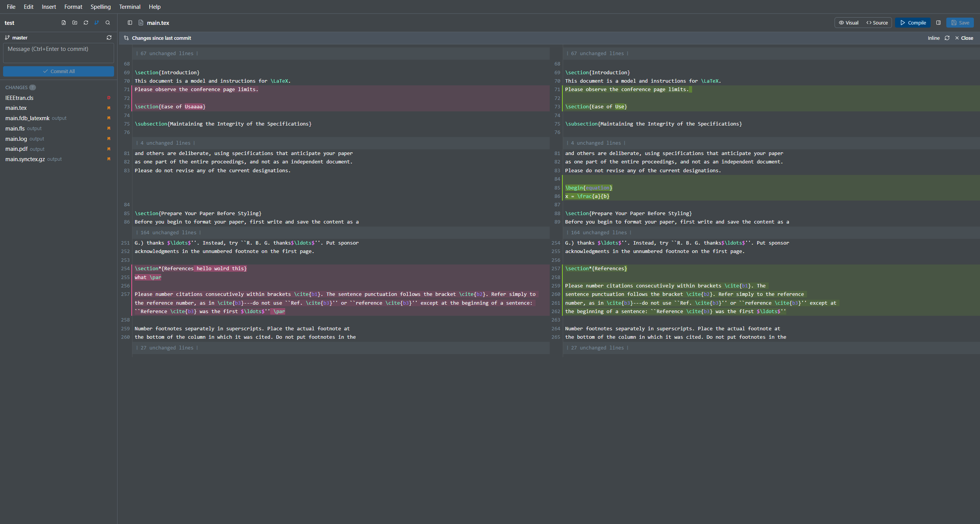Expand 67 unchanged lines in right diff pane
The image size is (980, 524).
point(598,53)
